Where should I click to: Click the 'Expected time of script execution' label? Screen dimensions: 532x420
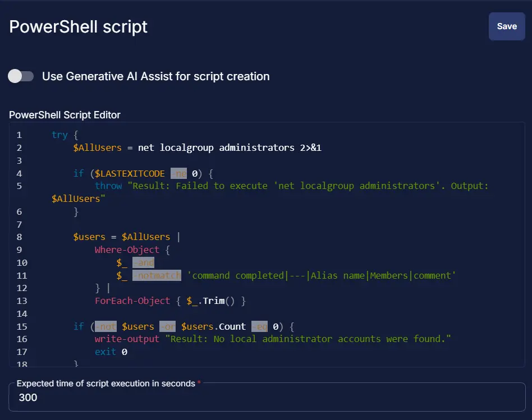pyautogui.click(x=106, y=384)
